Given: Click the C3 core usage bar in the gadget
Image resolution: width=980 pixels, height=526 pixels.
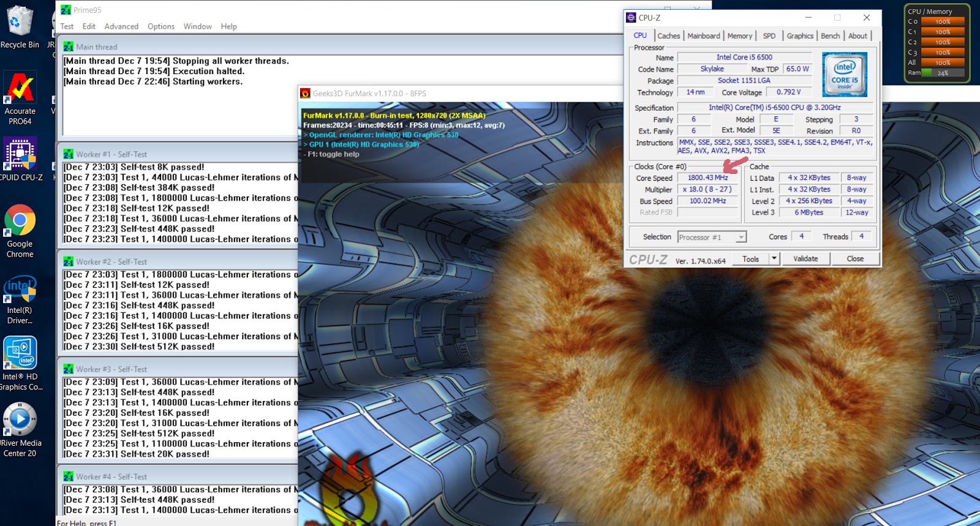Looking at the screenshot, I should (942, 53).
